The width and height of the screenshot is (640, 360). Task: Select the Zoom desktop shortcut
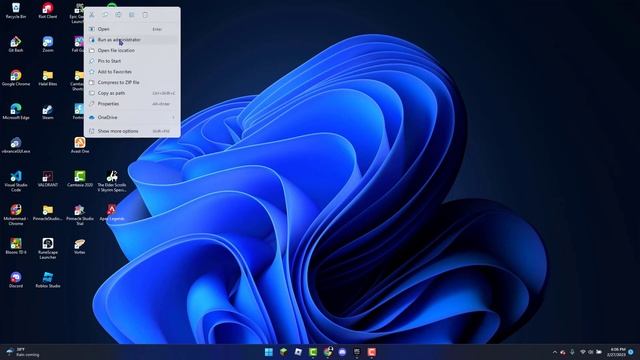coord(48,44)
